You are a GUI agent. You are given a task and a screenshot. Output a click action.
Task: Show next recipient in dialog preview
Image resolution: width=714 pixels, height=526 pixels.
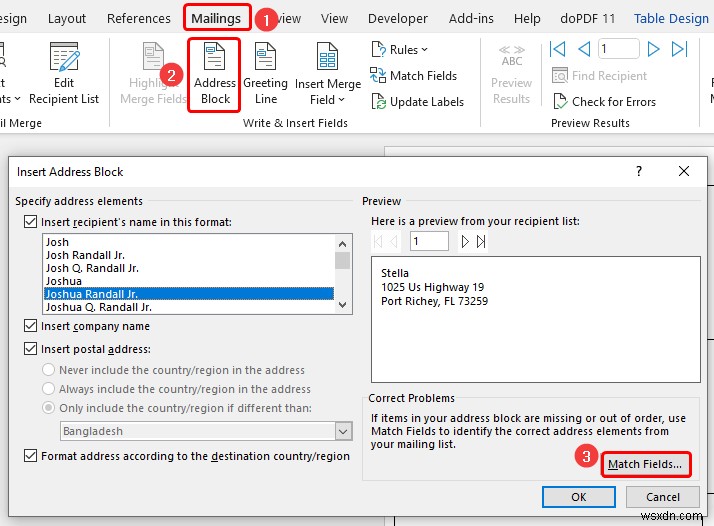(464, 241)
